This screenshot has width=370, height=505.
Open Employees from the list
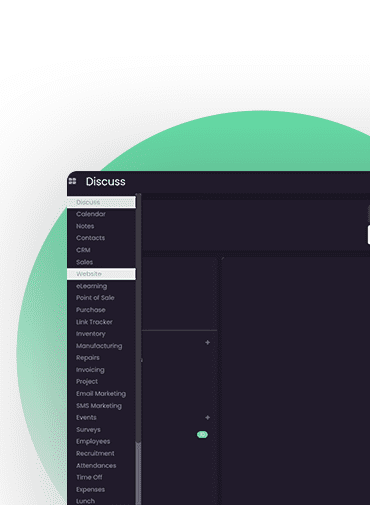93,441
